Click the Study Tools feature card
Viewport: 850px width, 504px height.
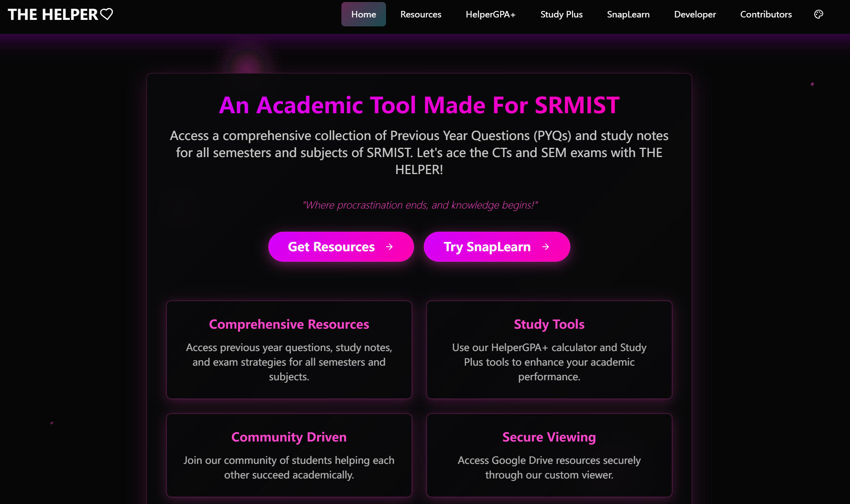click(x=549, y=349)
